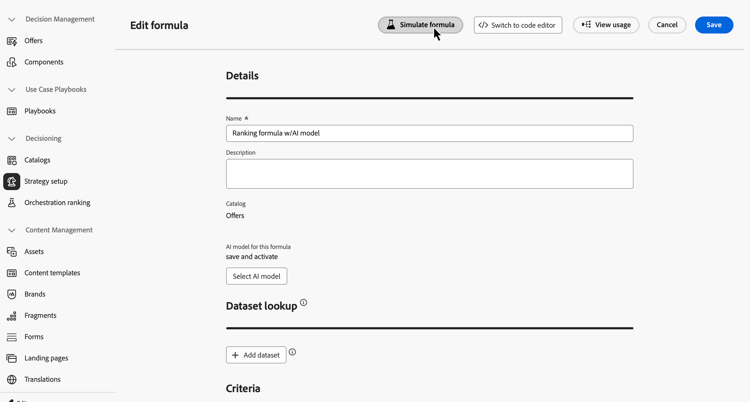
Task: Open Assets from the sidebar icon
Action: [11, 252]
